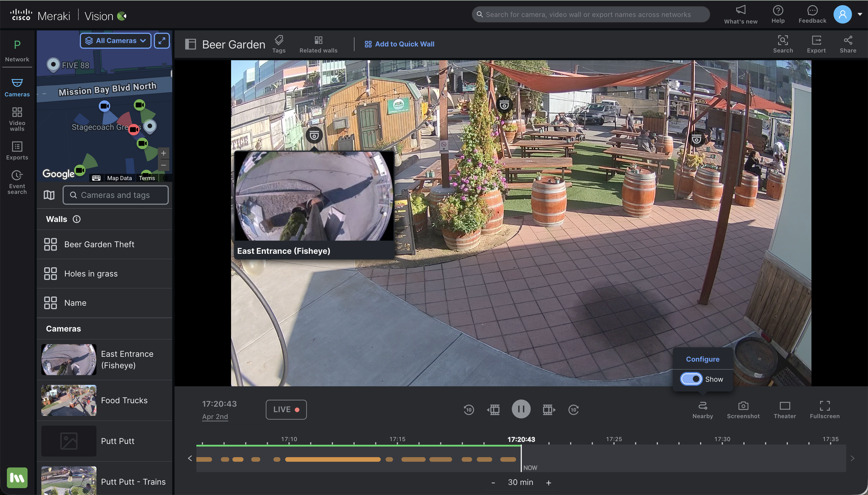The height and width of the screenshot is (495, 868).
Task: Expand the map to full size
Action: pyautogui.click(x=162, y=41)
